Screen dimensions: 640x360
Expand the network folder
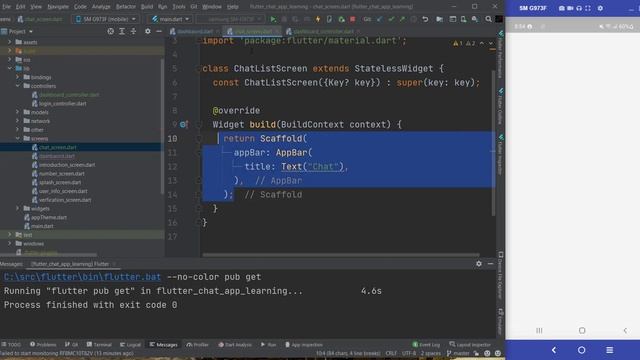pos(18,121)
